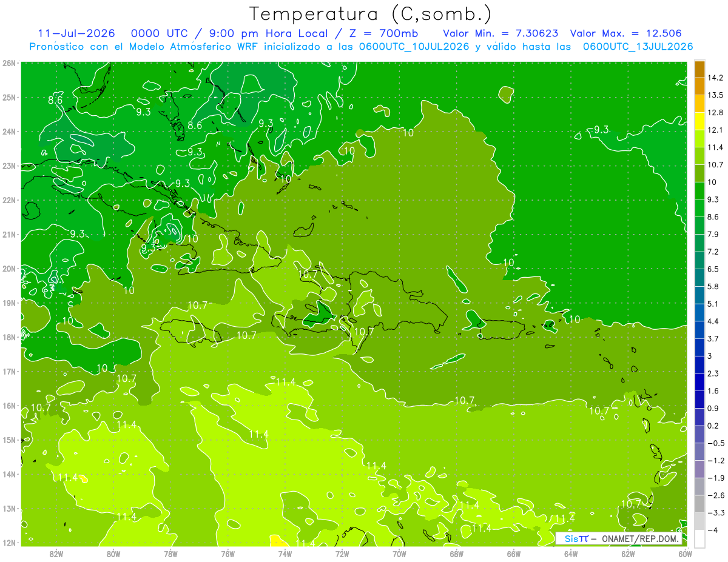The image size is (728, 562).
Task: Click the '18N' latitude axis label
Action: (x=9, y=337)
